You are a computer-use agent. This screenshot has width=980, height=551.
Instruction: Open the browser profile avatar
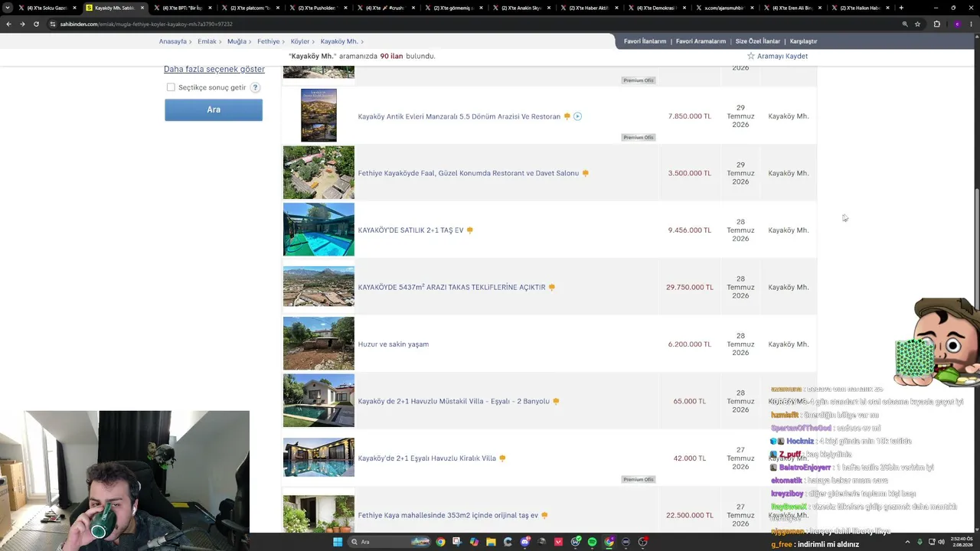click(x=957, y=24)
